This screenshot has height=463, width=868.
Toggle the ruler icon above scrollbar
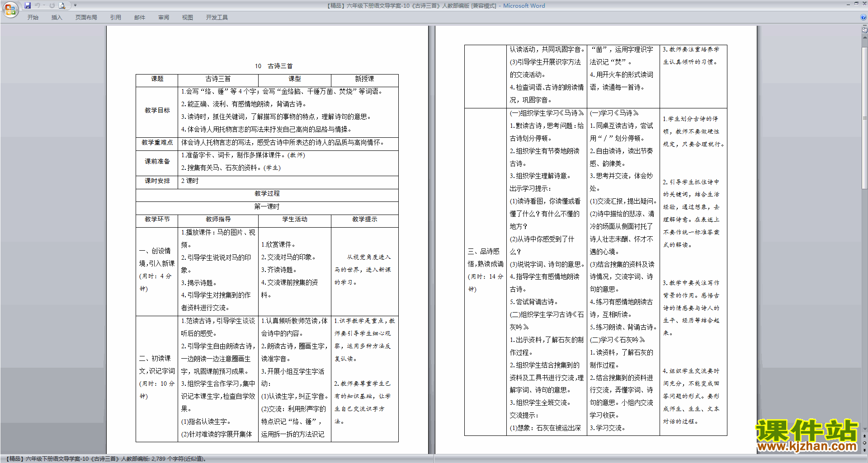pos(864,30)
